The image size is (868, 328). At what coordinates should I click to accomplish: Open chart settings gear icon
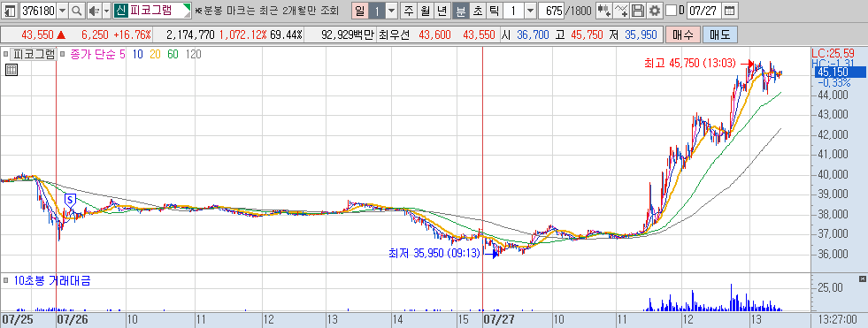pyautogui.click(x=655, y=11)
